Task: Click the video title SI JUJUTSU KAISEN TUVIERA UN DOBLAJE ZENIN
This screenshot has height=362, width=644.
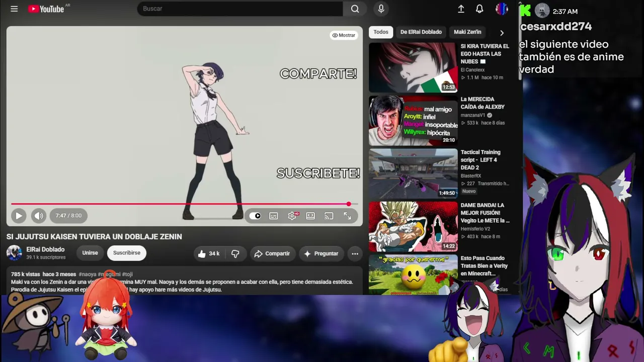Action: pos(94,237)
